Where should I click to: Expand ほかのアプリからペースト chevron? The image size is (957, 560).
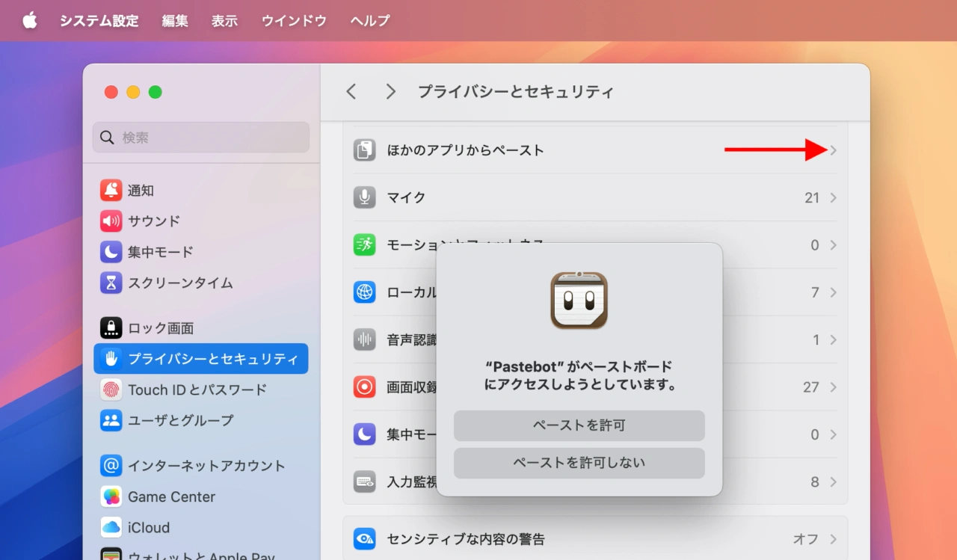833,150
